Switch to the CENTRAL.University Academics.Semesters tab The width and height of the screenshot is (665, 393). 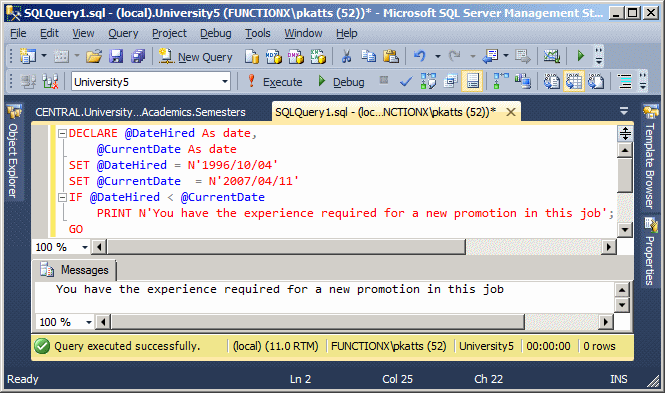click(140, 112)
